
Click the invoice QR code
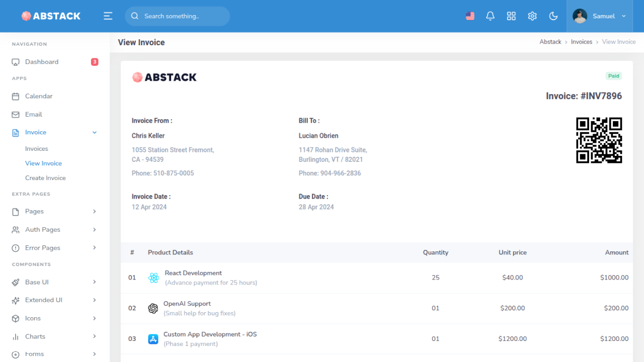coord(599,140)
